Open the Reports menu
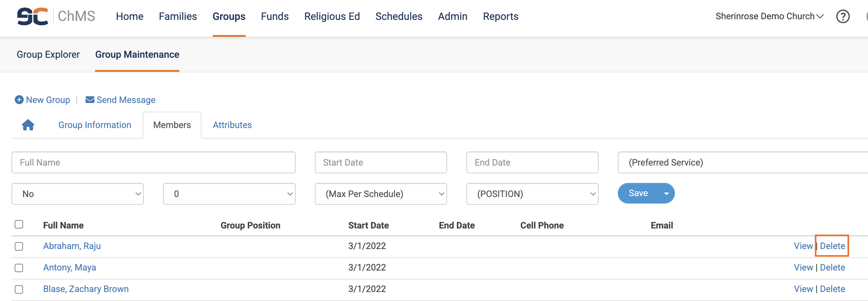 tap(500, 16)
